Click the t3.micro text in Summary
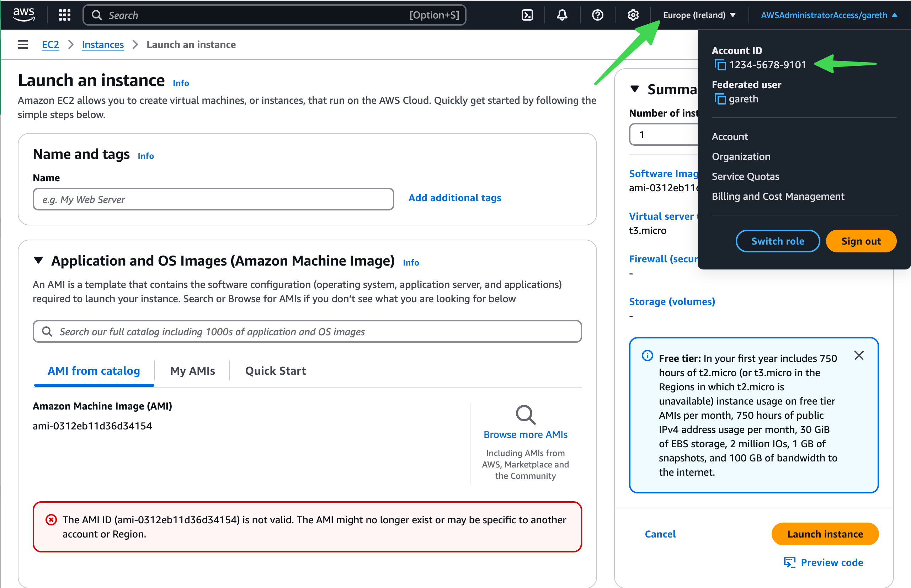Viewport: 911px width, 588px height. coord(648,230)
